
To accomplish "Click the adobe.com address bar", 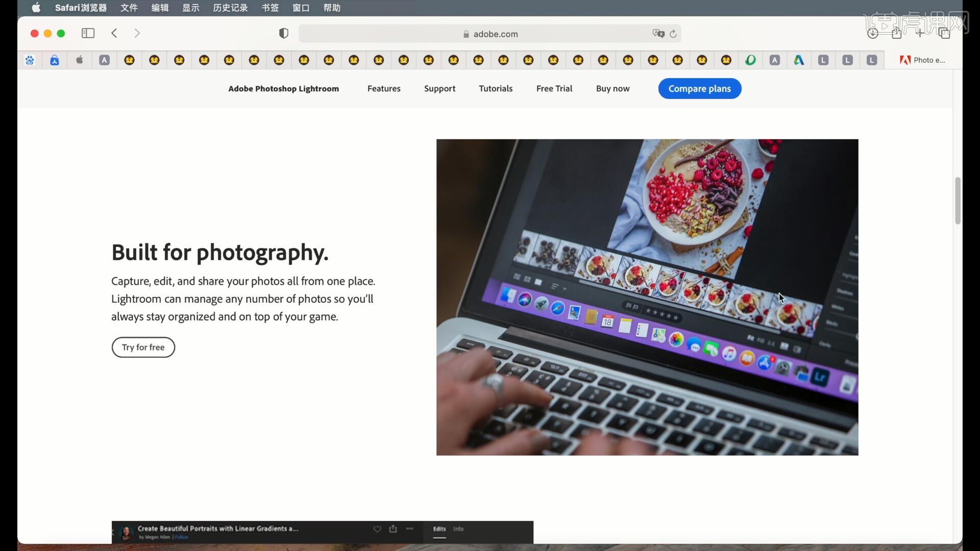I will tap(490, 34).
